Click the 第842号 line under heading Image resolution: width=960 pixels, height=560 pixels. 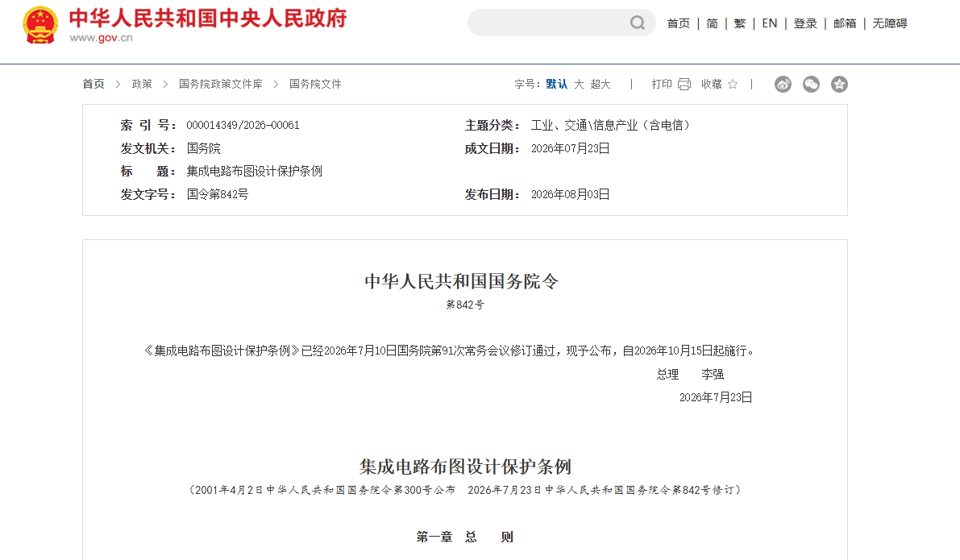465,305
